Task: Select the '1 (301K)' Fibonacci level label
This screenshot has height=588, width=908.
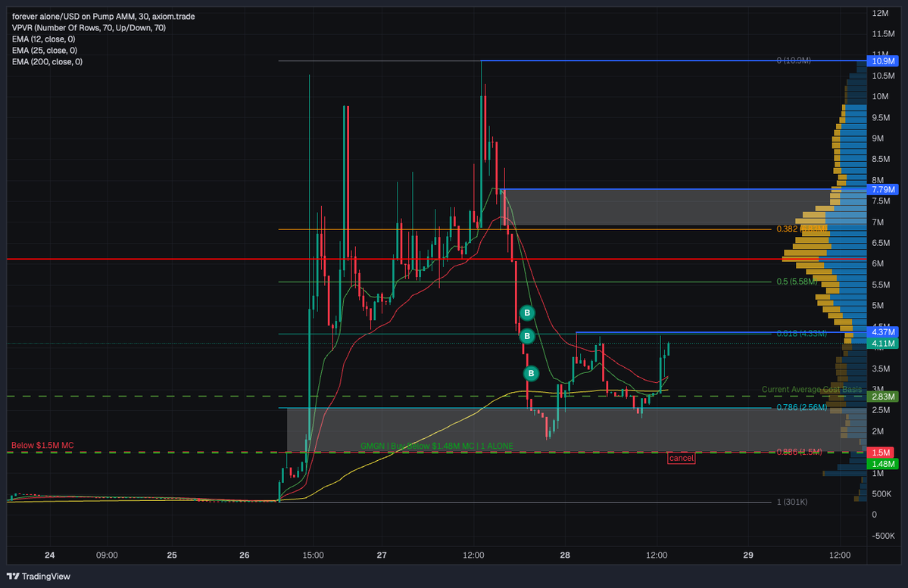Action: [x=791, y=502]
